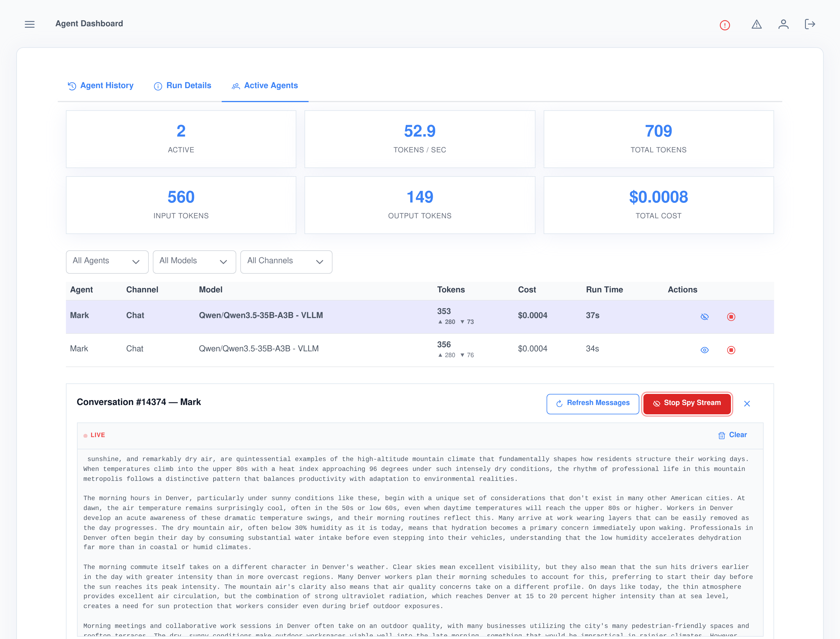Click the 149 Output Tokens card
The height and width of the screenshot is (639, 840).
(x=420, y=205)
